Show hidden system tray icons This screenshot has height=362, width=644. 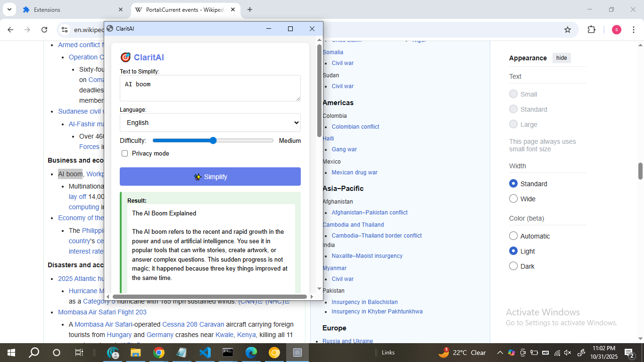tap(500, 353)
